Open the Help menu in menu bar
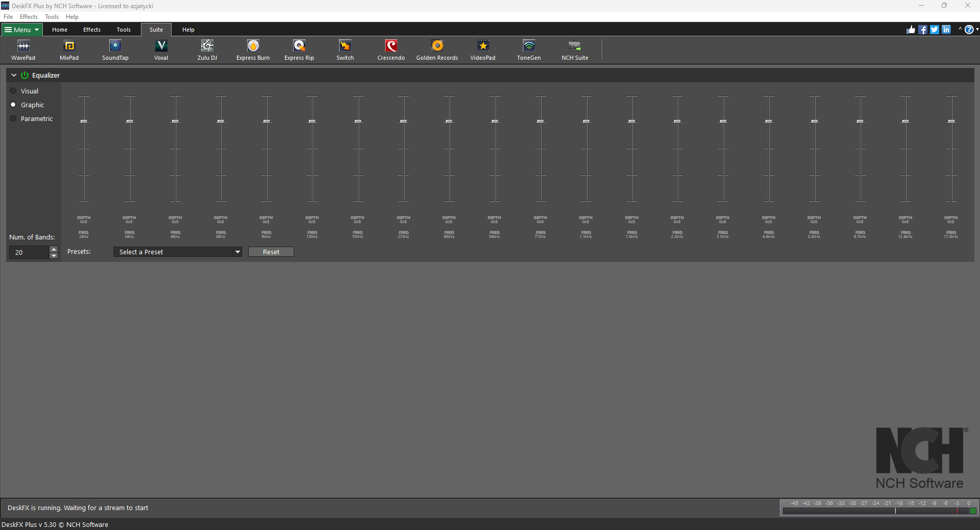The image size is (980, 530). pos(72,17)
